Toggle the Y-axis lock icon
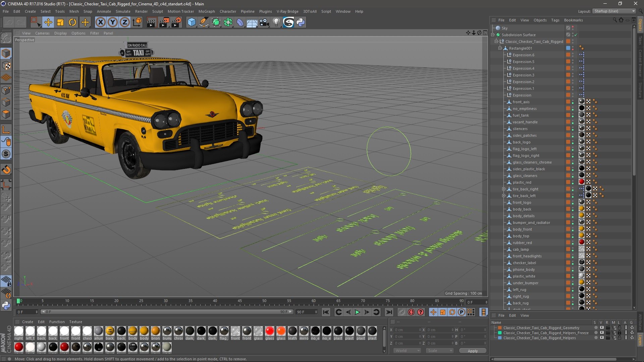The image size is (644, 362). click(113, 22)
